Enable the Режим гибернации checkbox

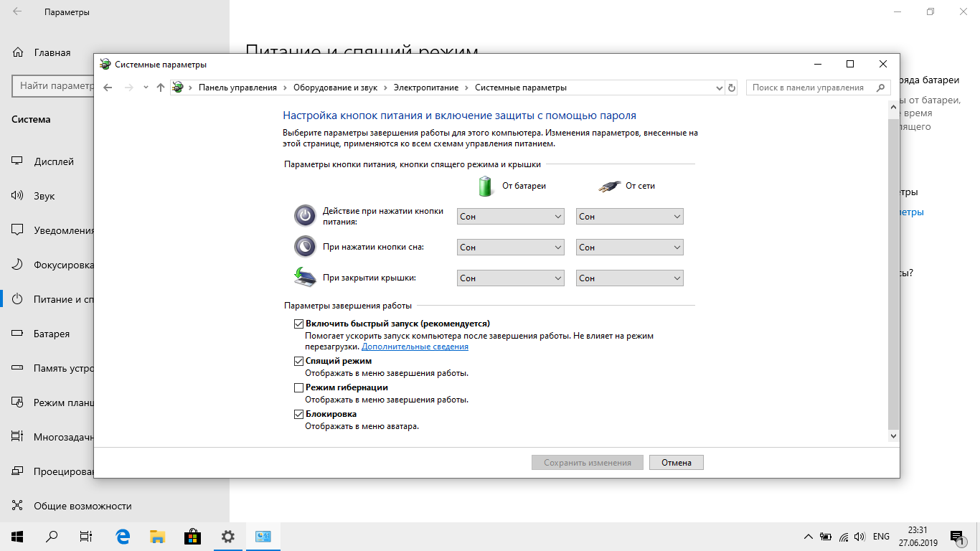[x=299, y=387]
